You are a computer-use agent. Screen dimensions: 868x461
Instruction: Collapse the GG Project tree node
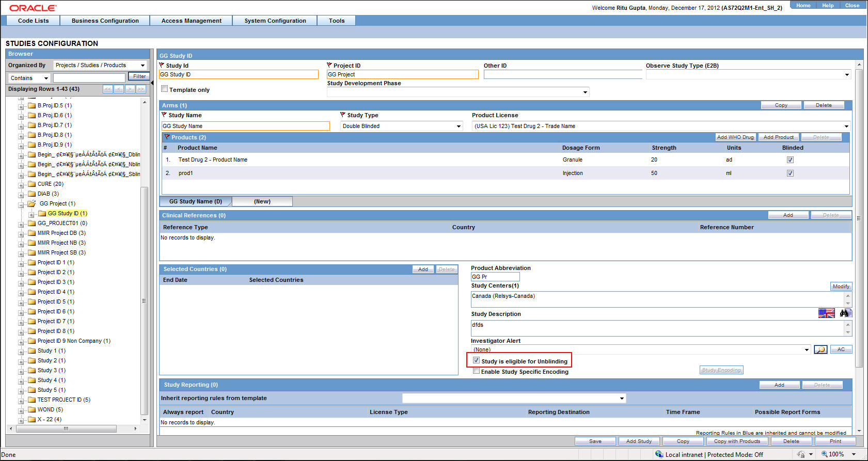(21, 204)
